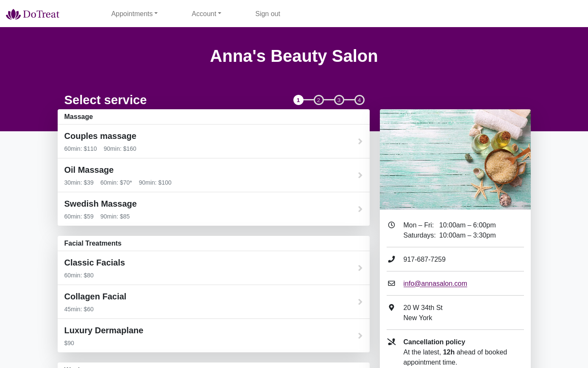The width and height of the screenshot is (588, 368).
Task: Click the salon spa photo thumbnail
Action: 455,160
